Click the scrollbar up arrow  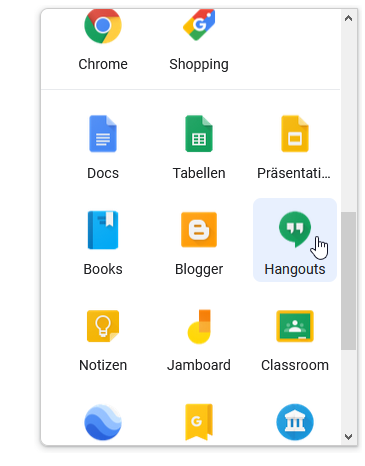pyautogui.click(x=348, y=18)
